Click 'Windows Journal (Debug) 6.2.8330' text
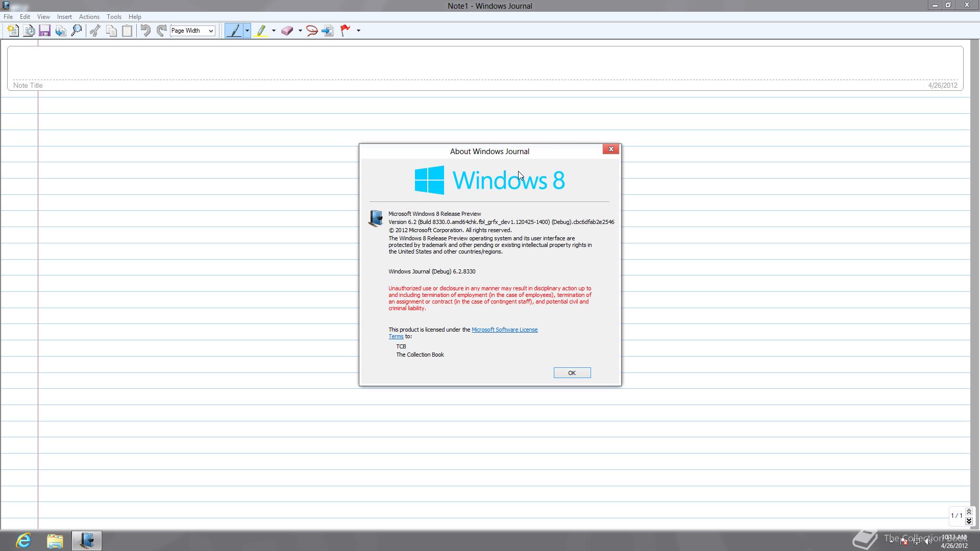980x551 pixels. 432,271
